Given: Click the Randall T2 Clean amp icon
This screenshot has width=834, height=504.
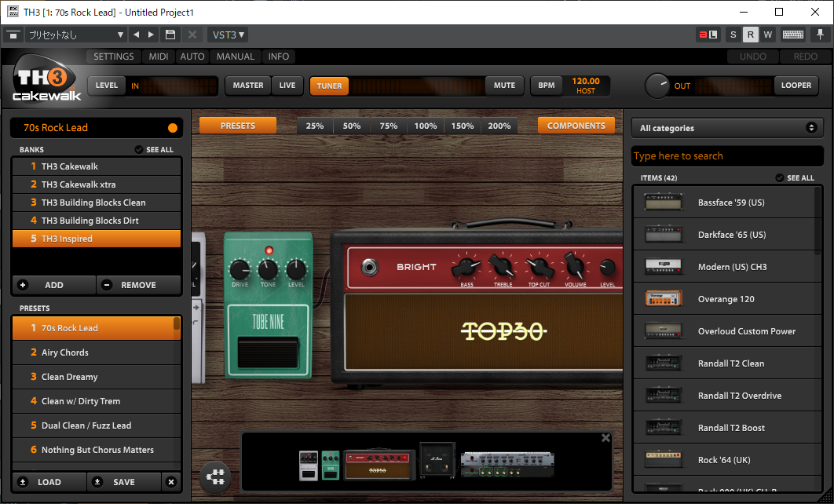Looking at the screenshot, I should [x=664, y=363].
